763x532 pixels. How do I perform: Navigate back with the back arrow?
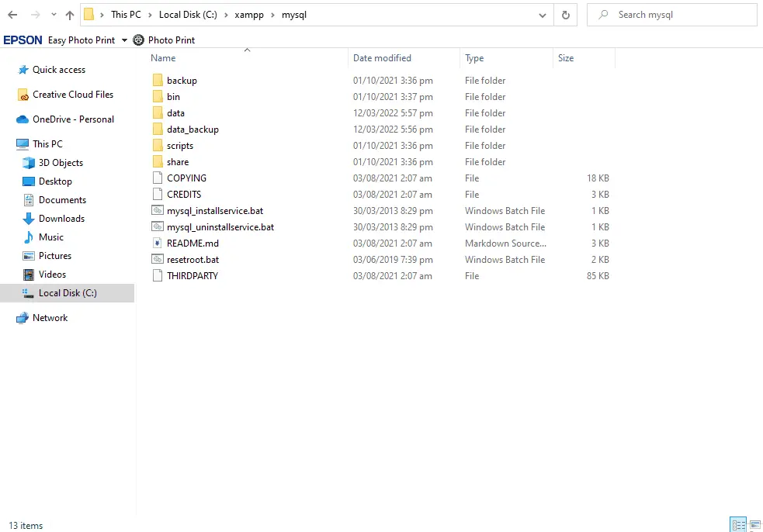12,14
